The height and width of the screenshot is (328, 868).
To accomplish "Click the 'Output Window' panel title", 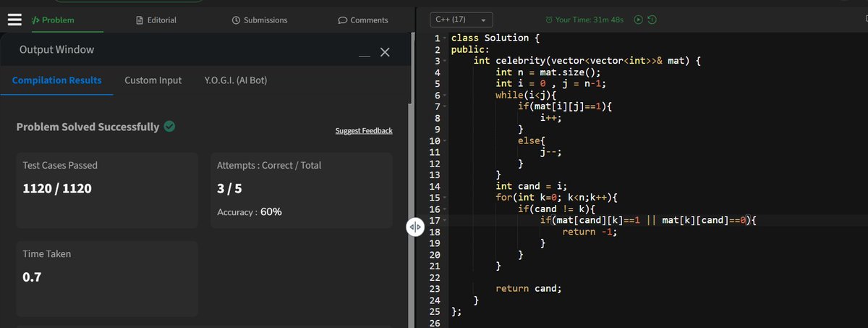I will click(56, 50).
